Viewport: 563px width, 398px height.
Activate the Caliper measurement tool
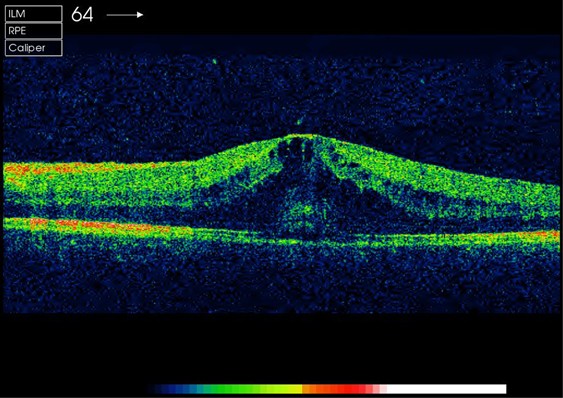(x=33, y=48)
